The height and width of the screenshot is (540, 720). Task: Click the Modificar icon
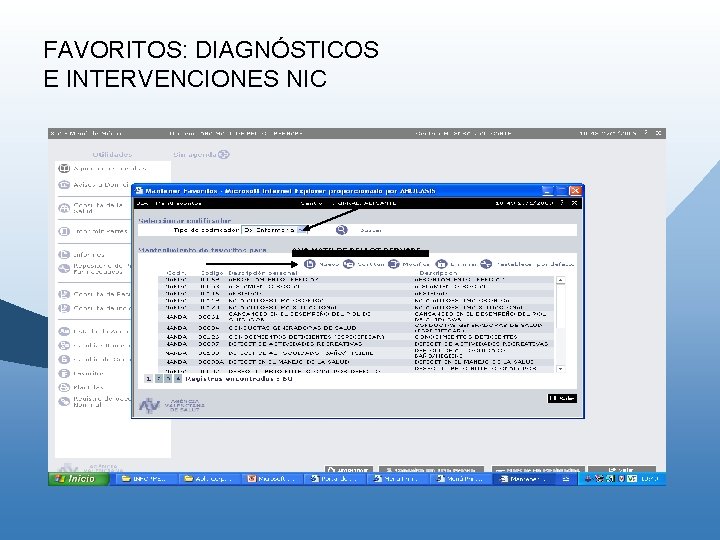point(394,264)
